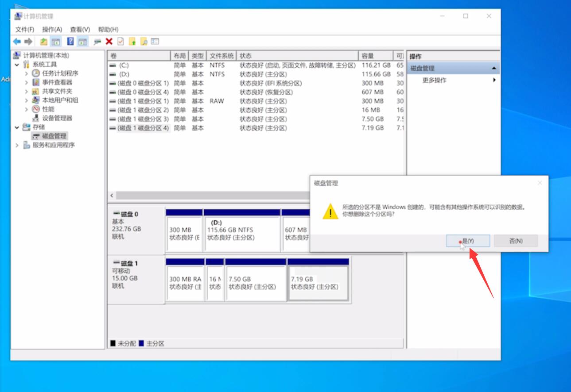Toggle the Show/Hide Console Tree icon
Image resolution: width=571 pixels, height=392 pixels.
(x=56, y=42)
